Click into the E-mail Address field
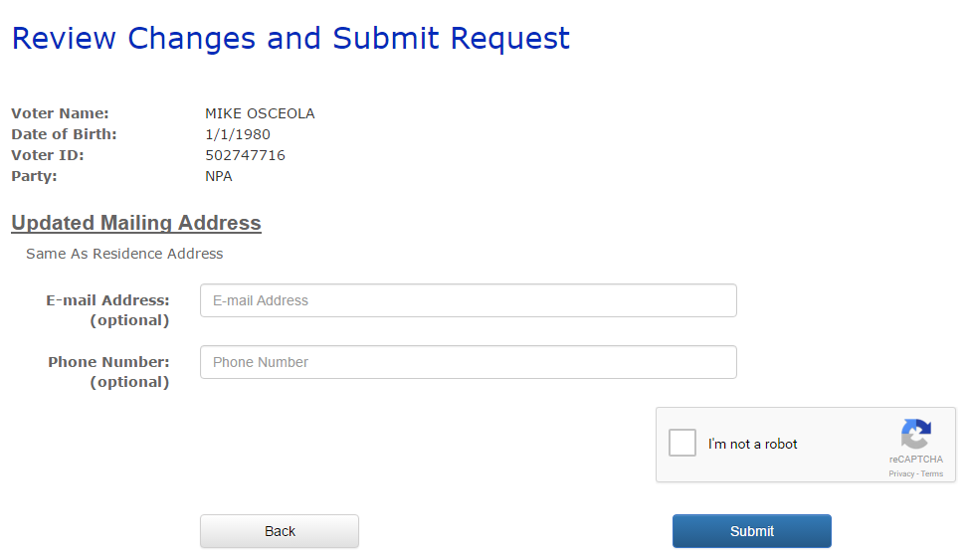The width and height of the screenshot is (967, 560). (x=469, y=300)
